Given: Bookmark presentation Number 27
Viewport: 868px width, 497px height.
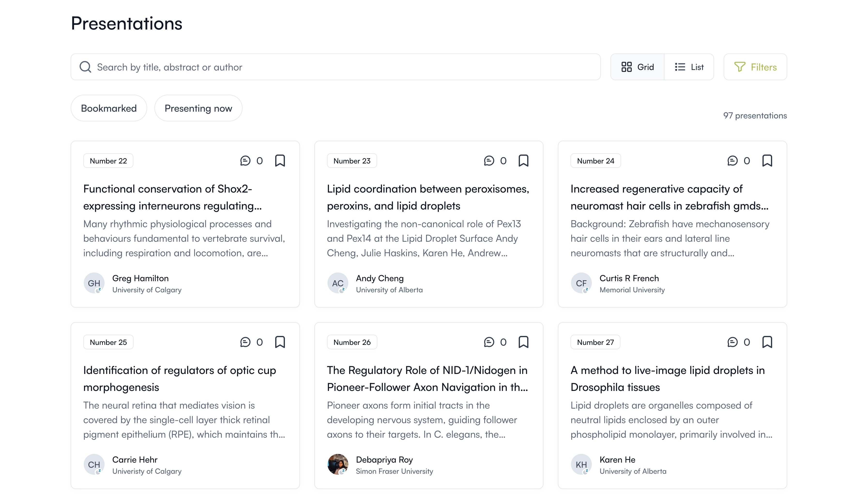Looking at the screenshot, I should pyautogui.click(x=767, y=342).
